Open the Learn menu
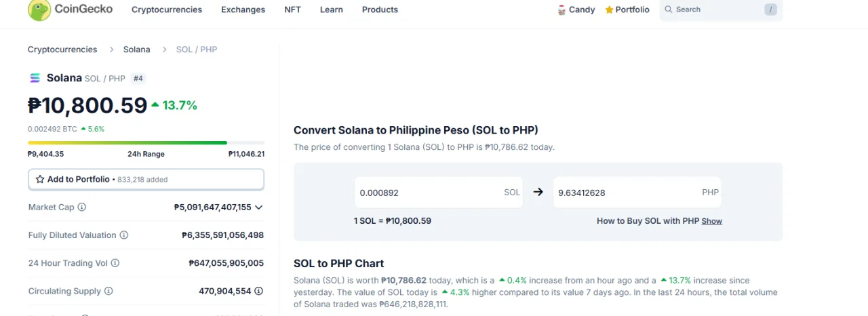868x316 pixels. 332,9
